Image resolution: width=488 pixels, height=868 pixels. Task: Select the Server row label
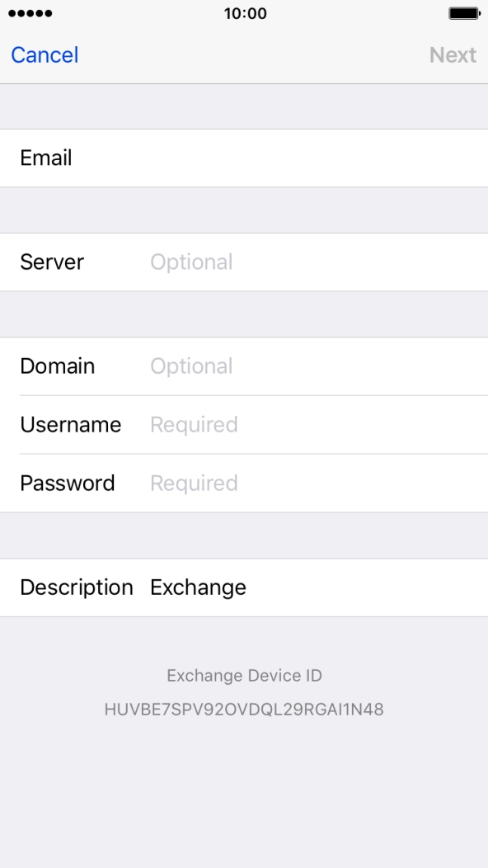coord(51,262)
